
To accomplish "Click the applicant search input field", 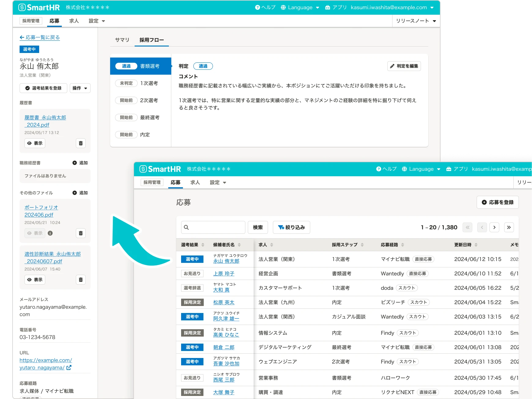I will pyautogui.click(x=213, y=227).
